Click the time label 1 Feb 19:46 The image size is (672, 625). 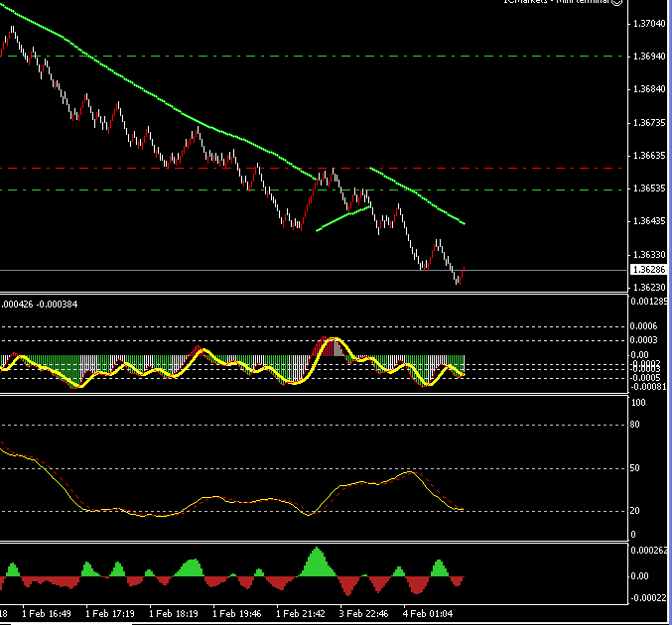tap(237, 614)
